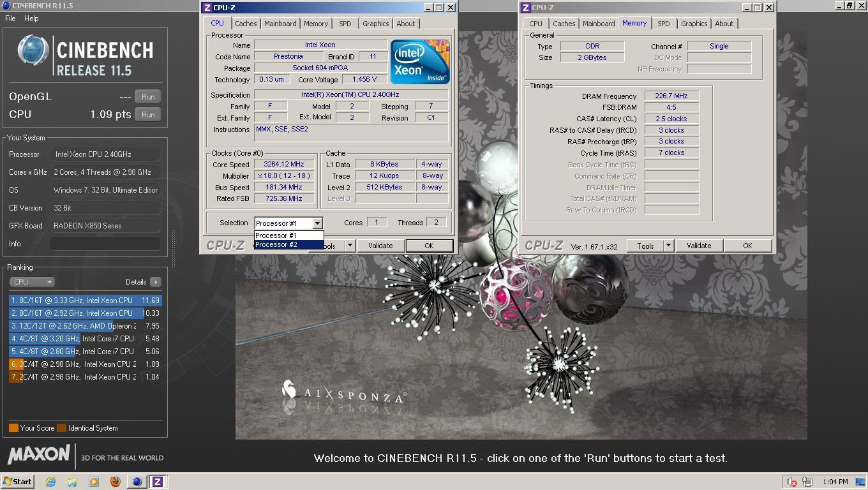Run the OpenGL benchmark
The height and width of the screenshot is (490, 868).
[x=148, y=97]
